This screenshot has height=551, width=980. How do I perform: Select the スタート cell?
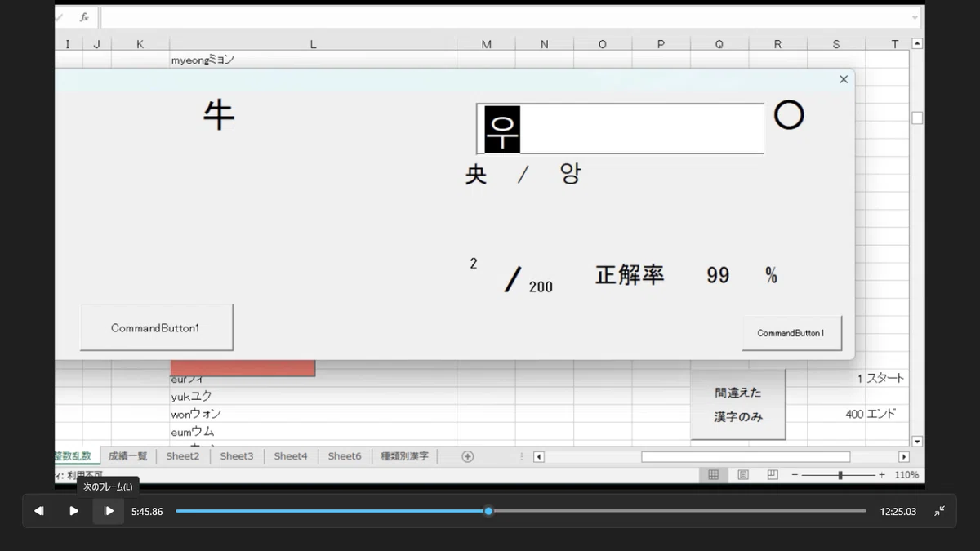point(887,379)
